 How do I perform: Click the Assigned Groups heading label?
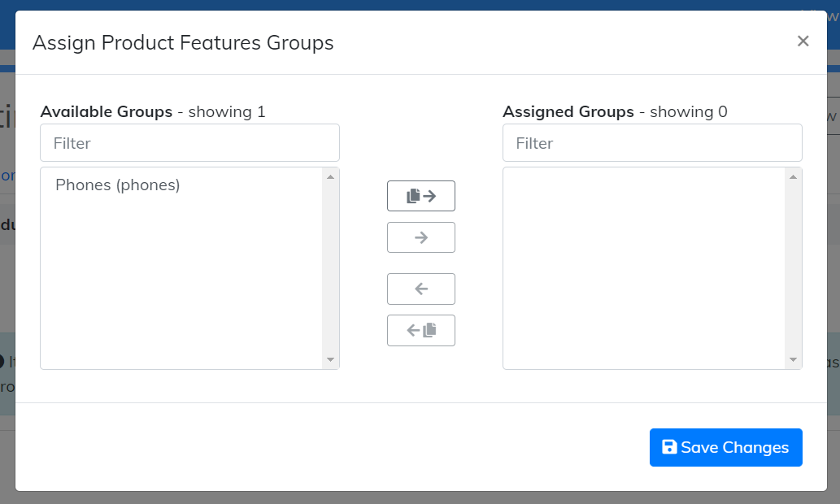(568, 111)
